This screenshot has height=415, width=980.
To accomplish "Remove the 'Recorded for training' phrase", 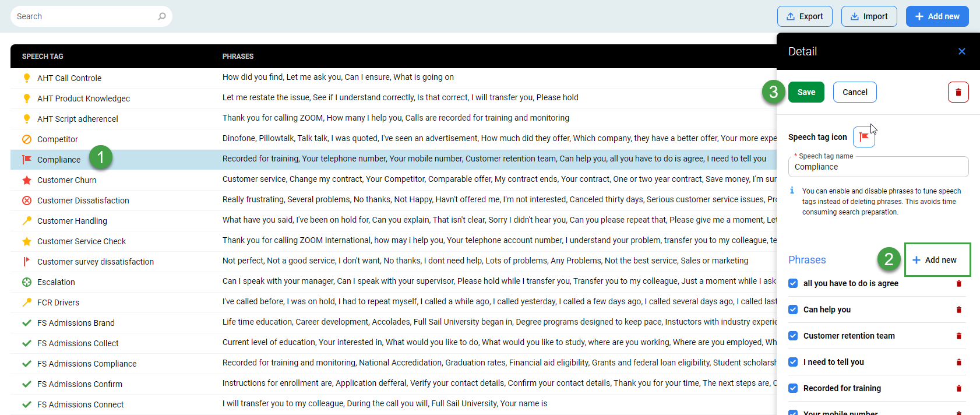I will pyautogui.click(x=958, y=388).
